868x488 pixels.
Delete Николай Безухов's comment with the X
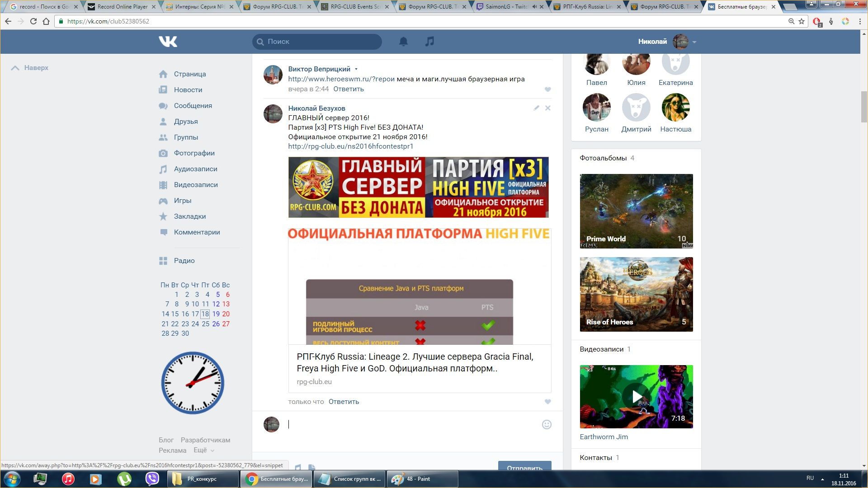tap(547, 108)
